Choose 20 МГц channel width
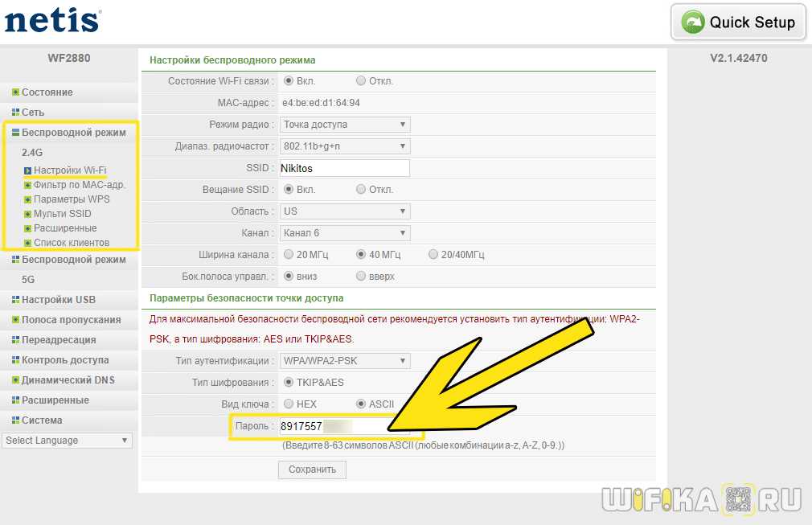The height and width of the screenshot is (525, 812). 289,254
